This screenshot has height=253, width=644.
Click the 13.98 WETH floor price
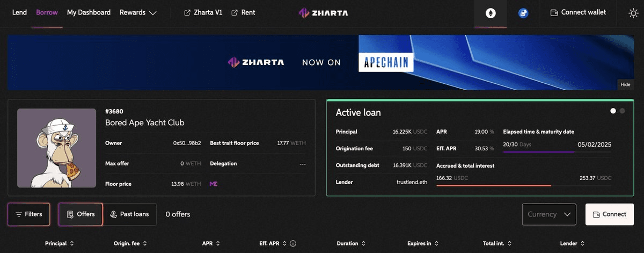tap(186, 184)
